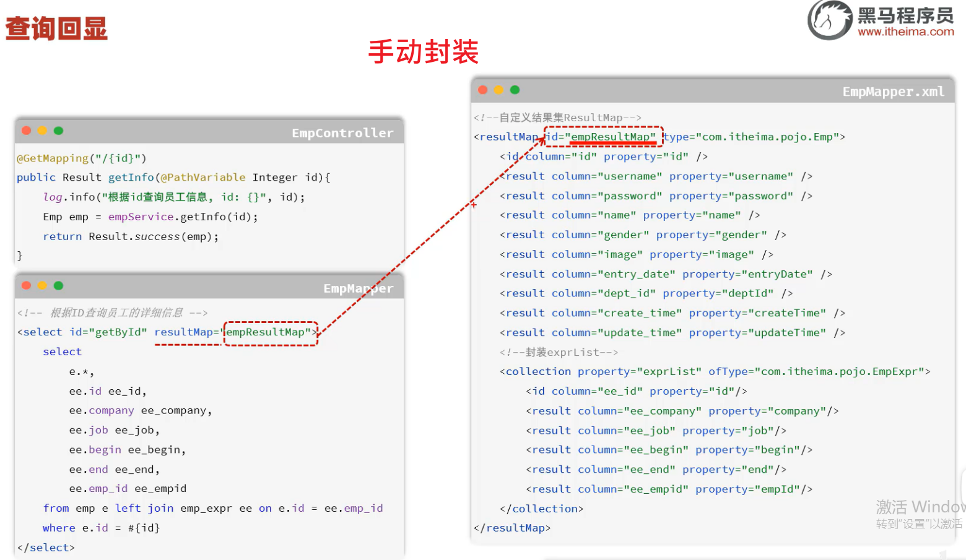This screenshot has width=966, height=560.
Task: Click the log.info code line
Action: [174, 197]
